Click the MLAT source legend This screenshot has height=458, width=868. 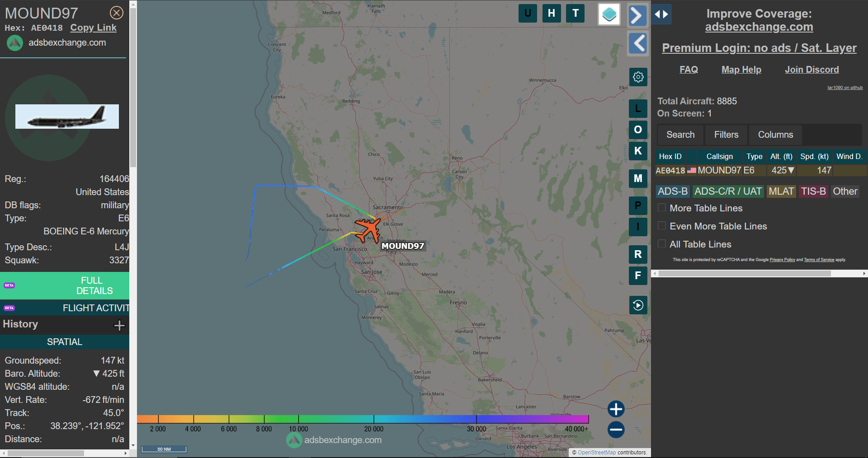[x=781, y=192]
